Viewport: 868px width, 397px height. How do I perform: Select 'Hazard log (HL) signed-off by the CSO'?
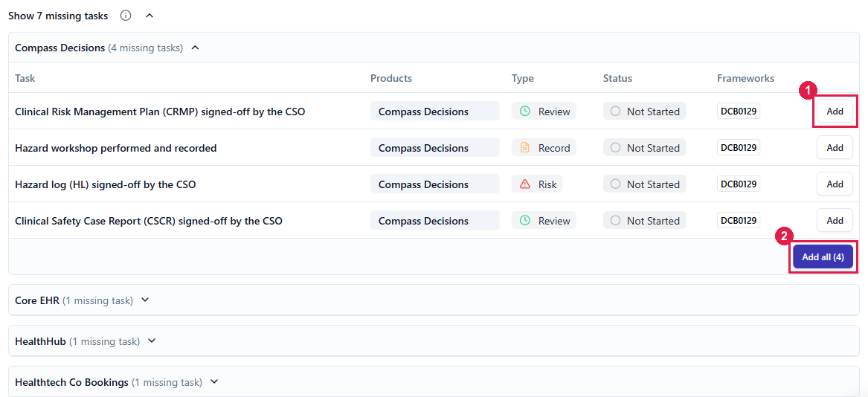pyautogui.click(x=105, y=184)
